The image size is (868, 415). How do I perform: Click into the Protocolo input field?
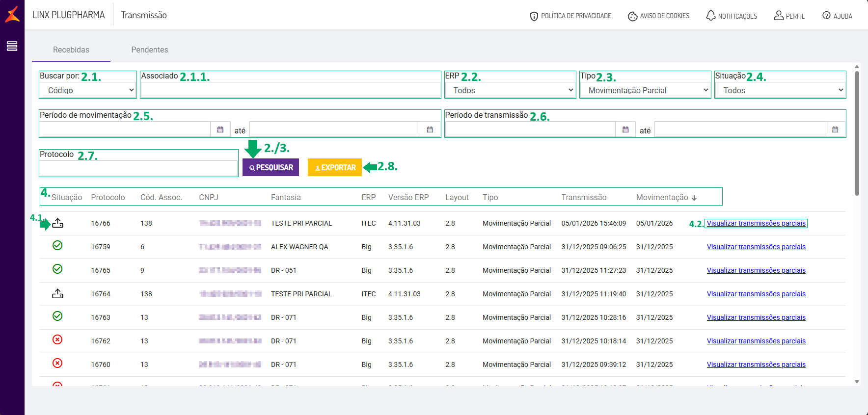[x=138, y=168]
